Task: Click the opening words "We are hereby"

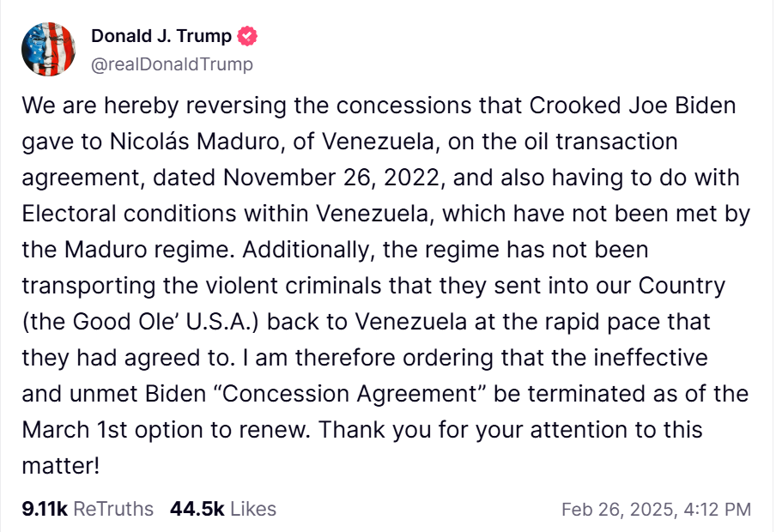Action: click(100, 106)
